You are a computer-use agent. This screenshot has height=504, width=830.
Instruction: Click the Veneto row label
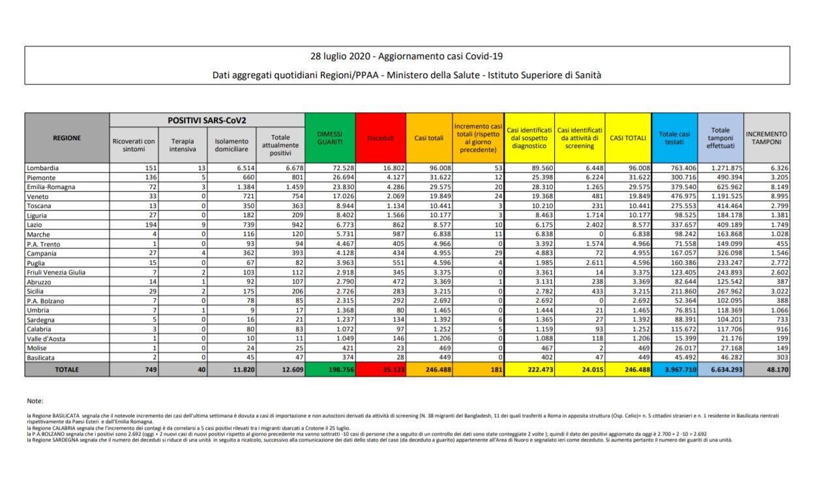click(38, 196)
